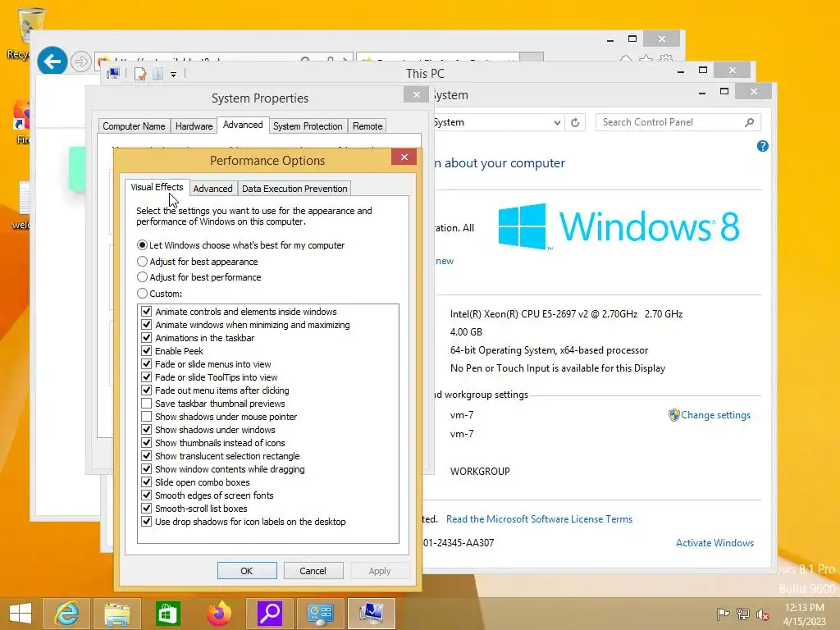The width and height of the screenshot is (840, 630).
Task: Open Firefox from the taskbar
Action: (218, 614)
